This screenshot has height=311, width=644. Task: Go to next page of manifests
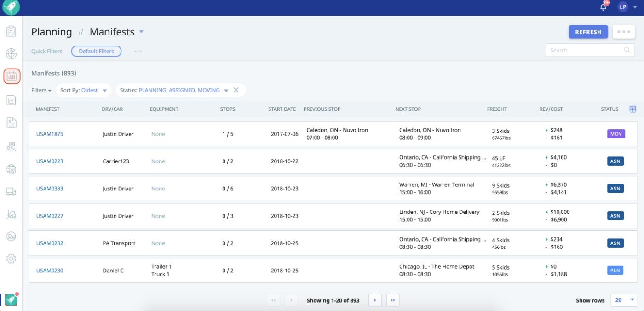375,300
